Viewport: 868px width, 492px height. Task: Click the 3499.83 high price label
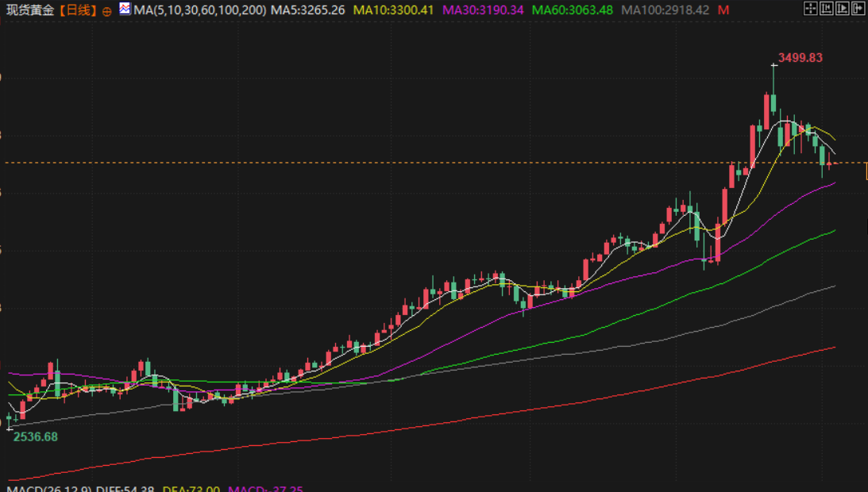[800, 58]
